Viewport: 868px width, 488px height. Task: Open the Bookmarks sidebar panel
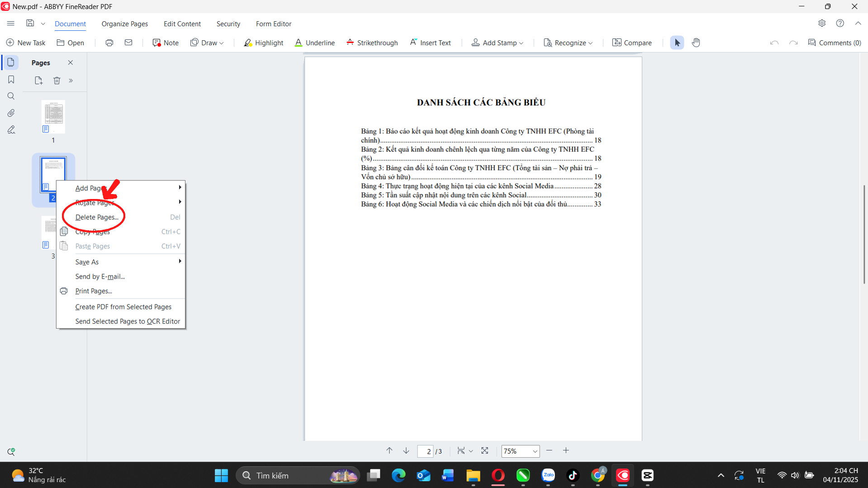(x=11, y=80)
